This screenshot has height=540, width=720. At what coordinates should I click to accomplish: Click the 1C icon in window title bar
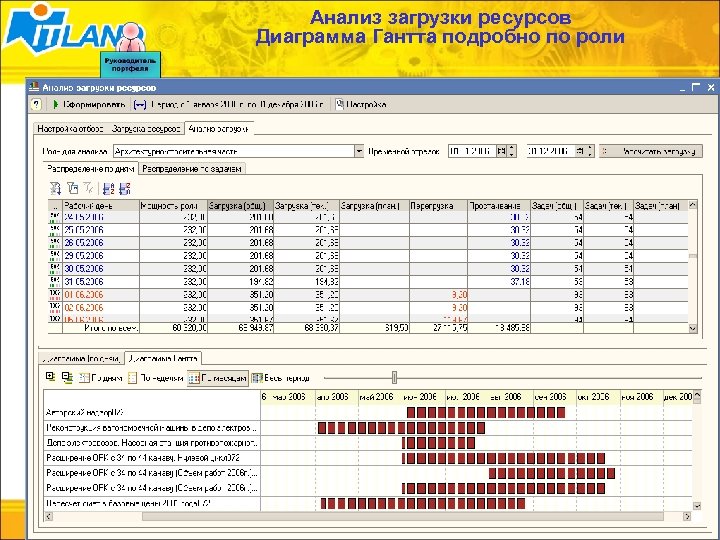click(x=34, y=87)
